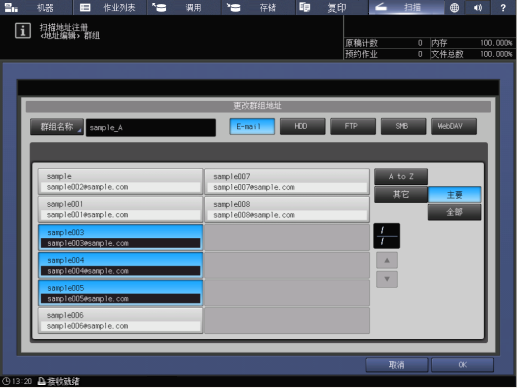Select the E-mail address type
This screenshot has width=517, height=388.
252,126
